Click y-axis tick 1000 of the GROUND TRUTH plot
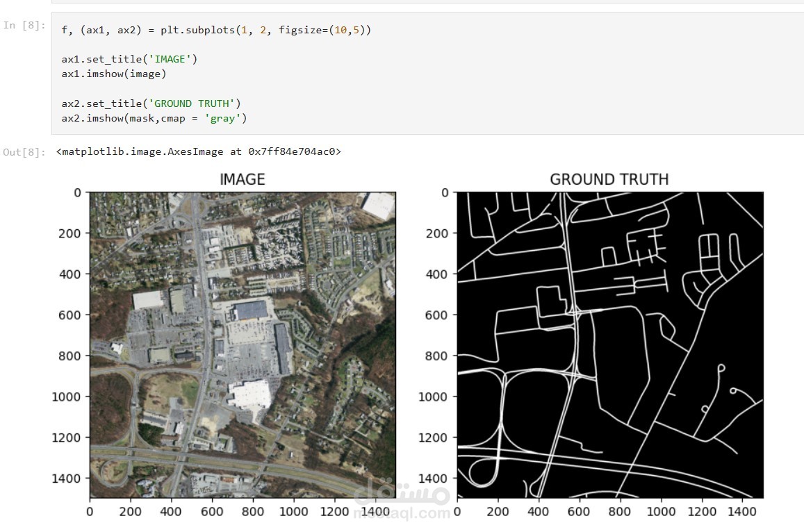804x532 pixels. pos(434,396)
